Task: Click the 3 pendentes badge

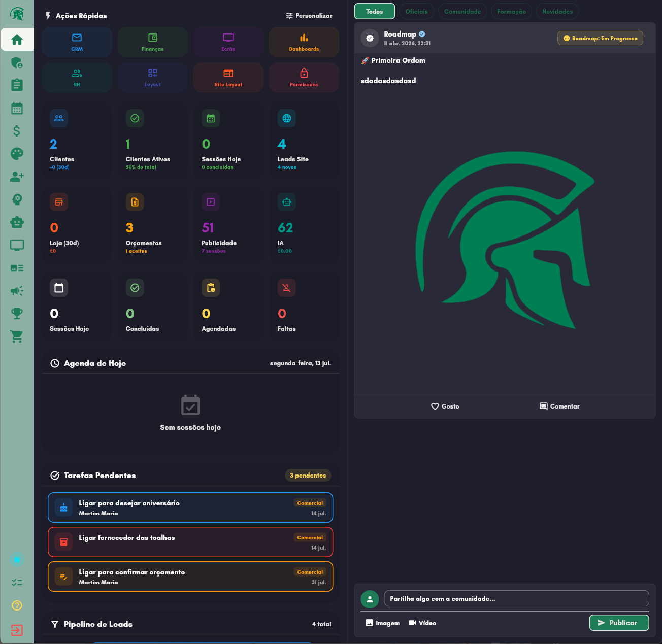Action: click(x=308, y=476)
